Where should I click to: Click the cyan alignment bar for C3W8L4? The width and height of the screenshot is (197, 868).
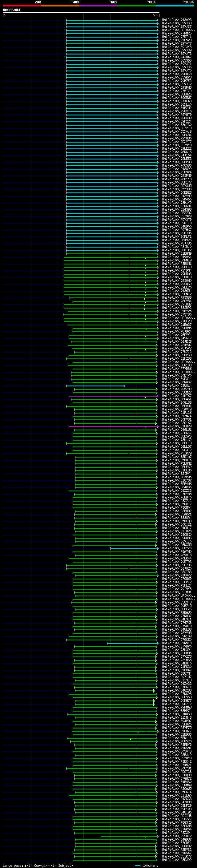click(96, 386)
